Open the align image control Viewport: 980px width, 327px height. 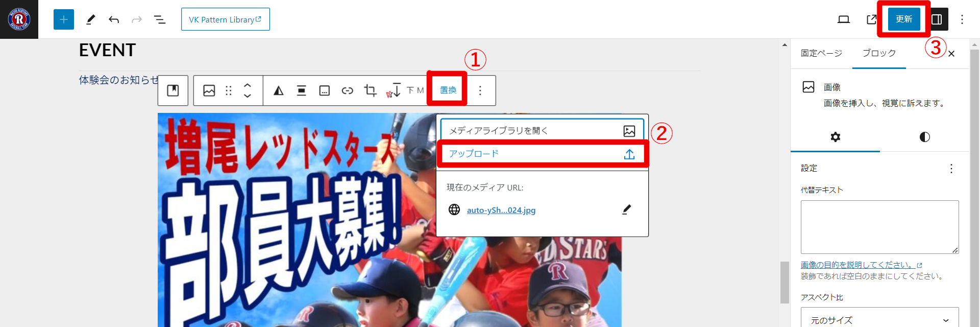tap(302, 90)
